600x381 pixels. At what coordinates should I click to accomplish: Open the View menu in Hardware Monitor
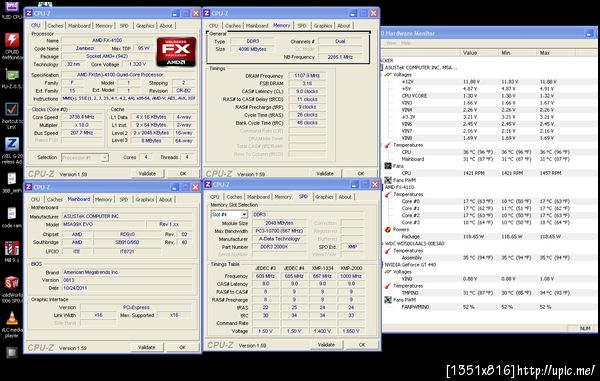coord(391,43)
